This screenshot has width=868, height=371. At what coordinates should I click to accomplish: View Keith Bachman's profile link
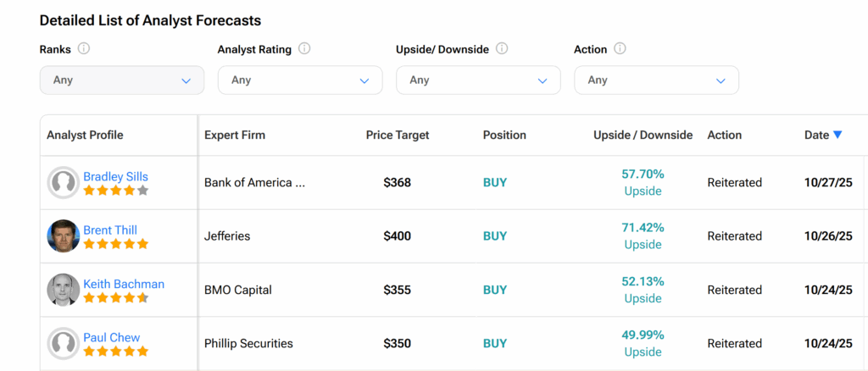click(124, 284)
